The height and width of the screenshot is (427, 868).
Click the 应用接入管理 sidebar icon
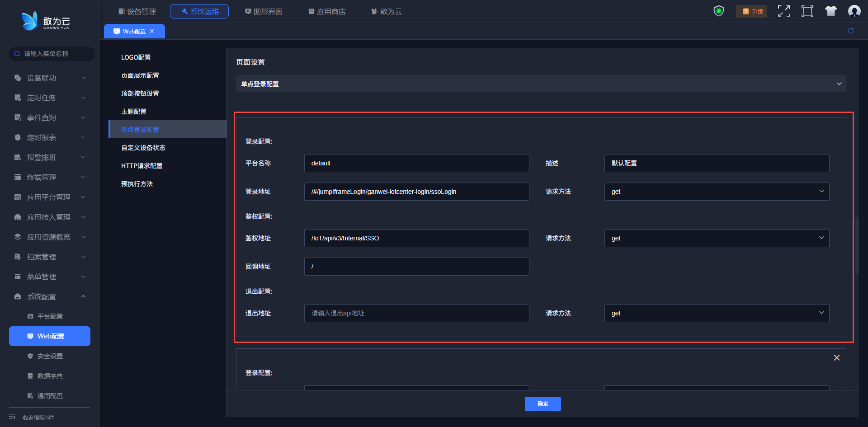[x=18, y=217]
